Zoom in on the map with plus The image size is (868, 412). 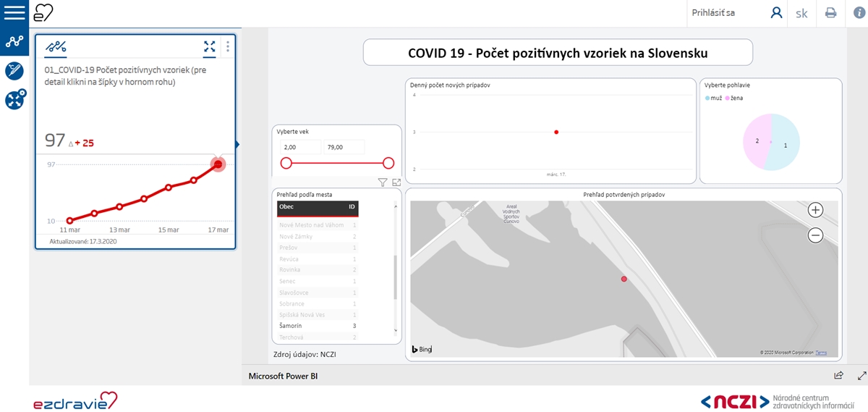pyautogui.click(x=815, y=210)
